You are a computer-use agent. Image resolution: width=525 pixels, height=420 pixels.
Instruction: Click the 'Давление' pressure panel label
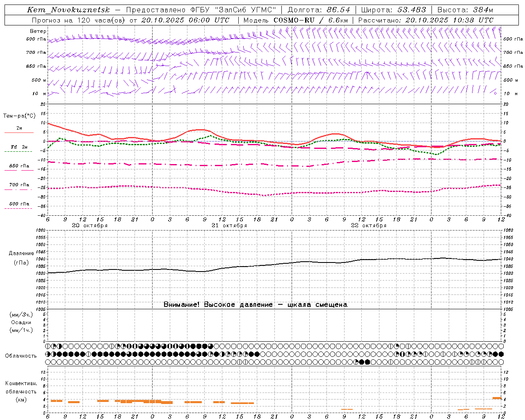(21, 253)
